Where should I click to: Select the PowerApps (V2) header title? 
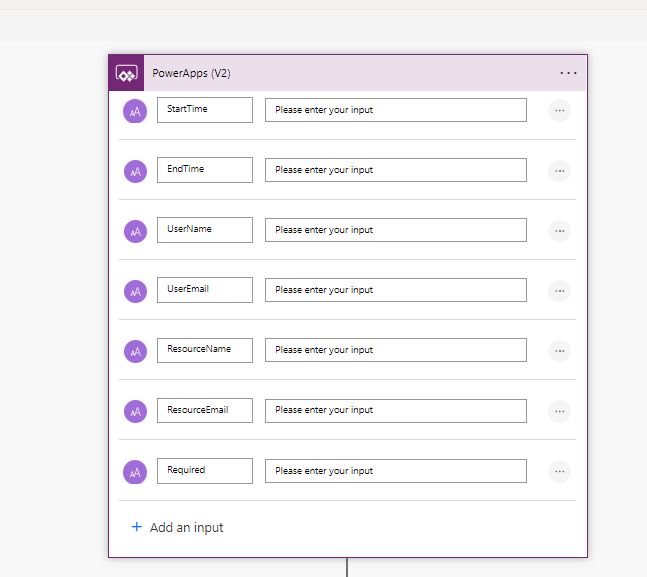pos(191,73)
